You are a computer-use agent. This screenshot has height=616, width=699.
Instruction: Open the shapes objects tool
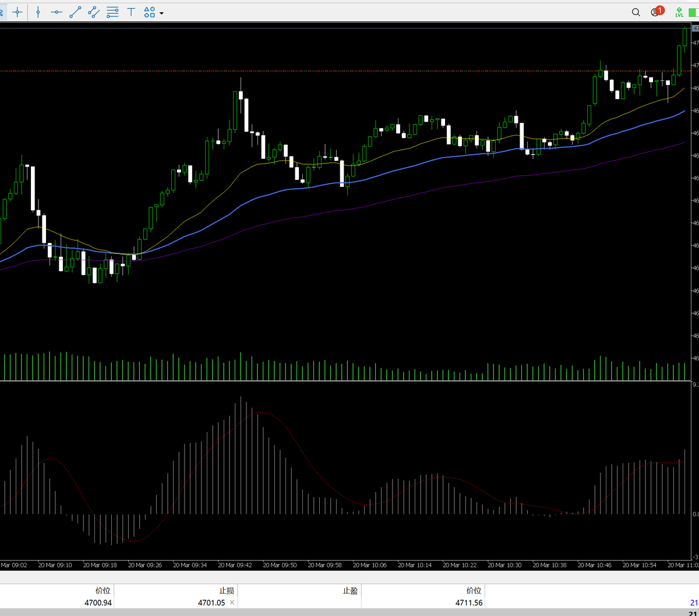point(150,12)
